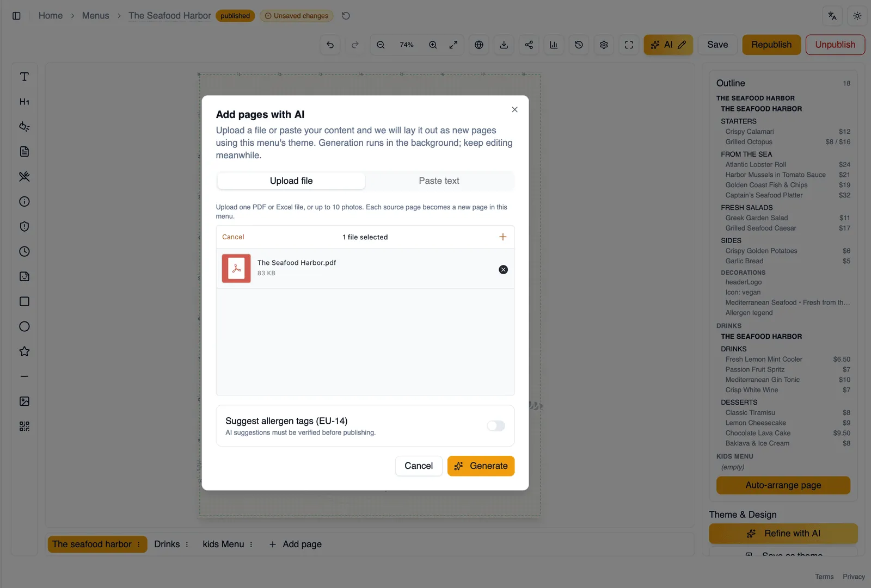871x588 pixels.
Task: Select the circle shape tool
Action: (x=24, y=326)
